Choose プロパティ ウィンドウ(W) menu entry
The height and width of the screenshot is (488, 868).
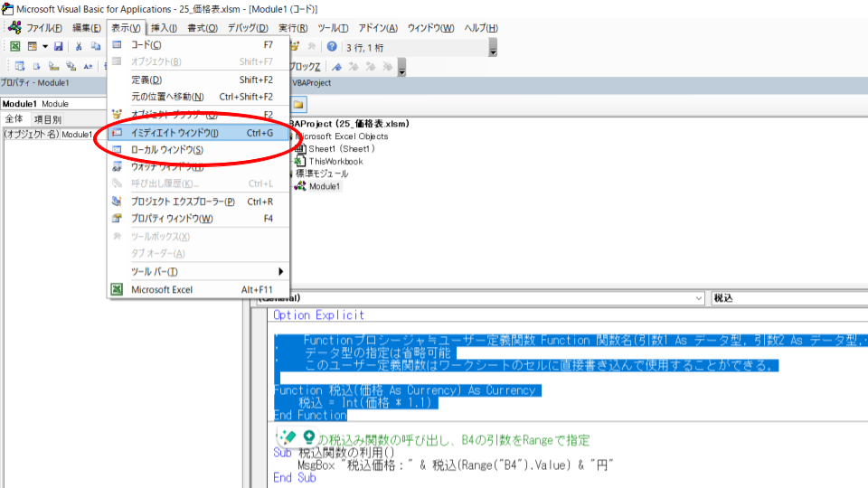pos(199,218)
